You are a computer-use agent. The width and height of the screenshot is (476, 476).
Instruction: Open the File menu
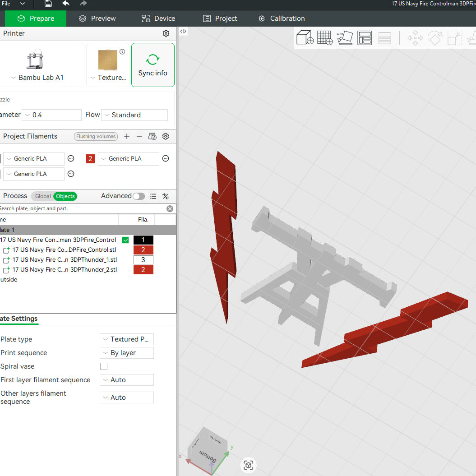[x=6, y=4]
